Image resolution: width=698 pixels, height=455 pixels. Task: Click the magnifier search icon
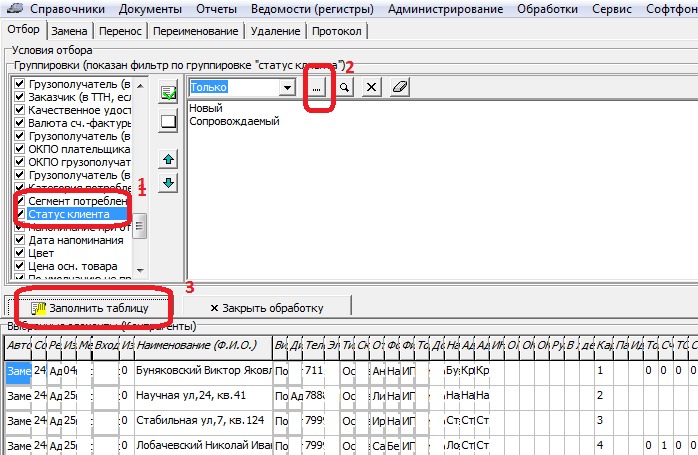coord(343,88)
